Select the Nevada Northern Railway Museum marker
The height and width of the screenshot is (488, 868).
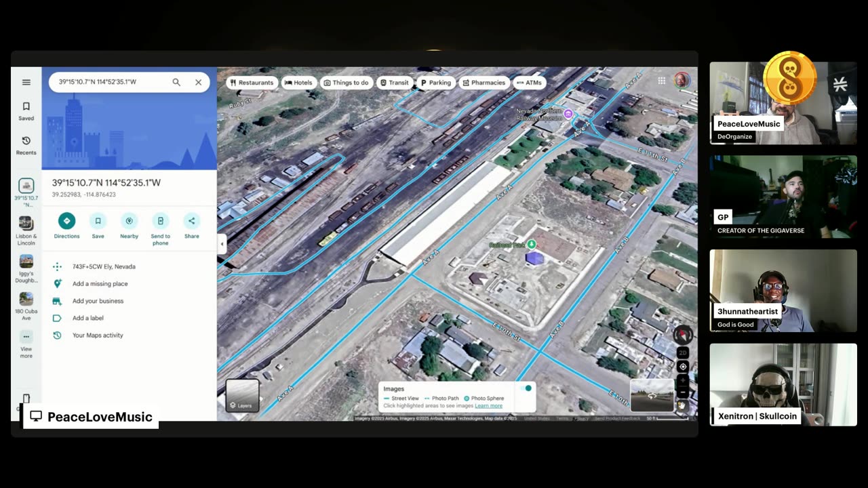coord(568,113)
